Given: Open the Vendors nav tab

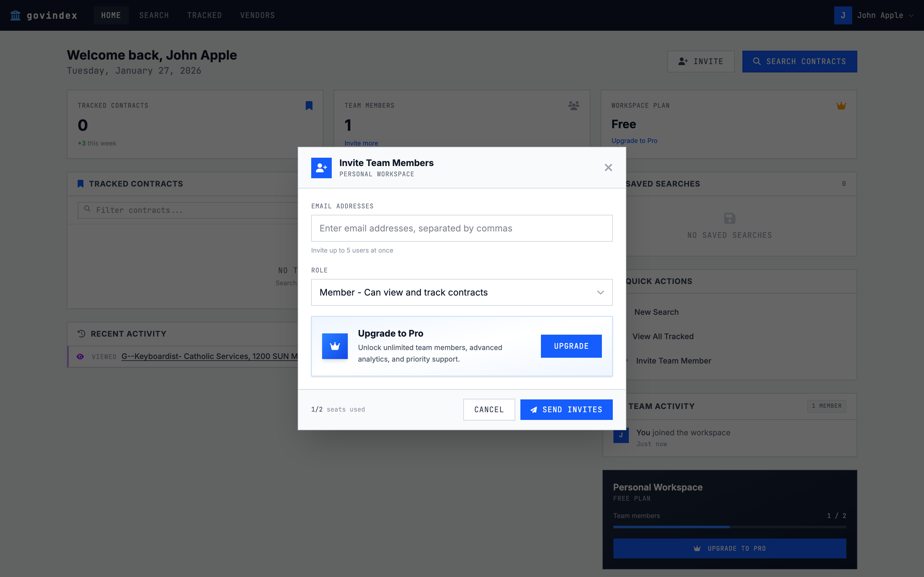Looking at the screenshot, I should coord(257,15).
